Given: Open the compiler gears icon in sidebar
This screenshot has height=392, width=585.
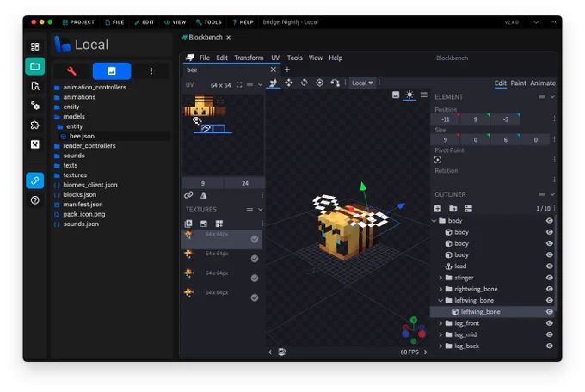Looking at the screenshot, I should coord(34,106).
